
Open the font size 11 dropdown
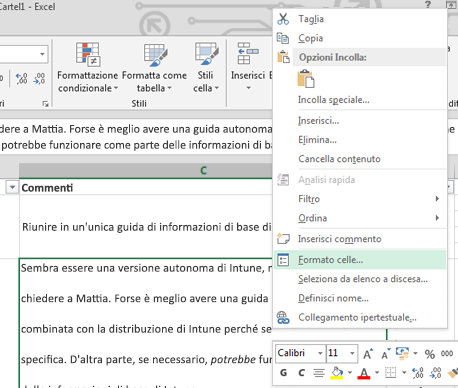pos(352,353)
